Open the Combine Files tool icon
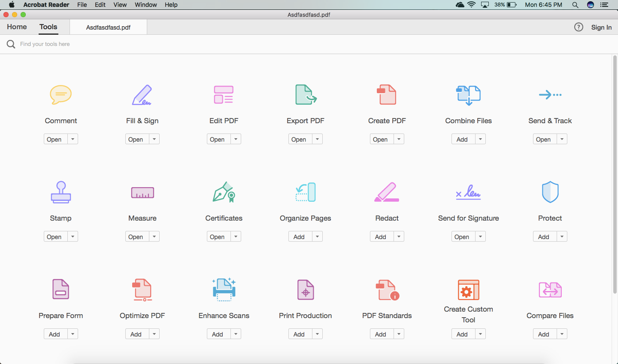Screen dimensions: 618x364 point(468,95)
